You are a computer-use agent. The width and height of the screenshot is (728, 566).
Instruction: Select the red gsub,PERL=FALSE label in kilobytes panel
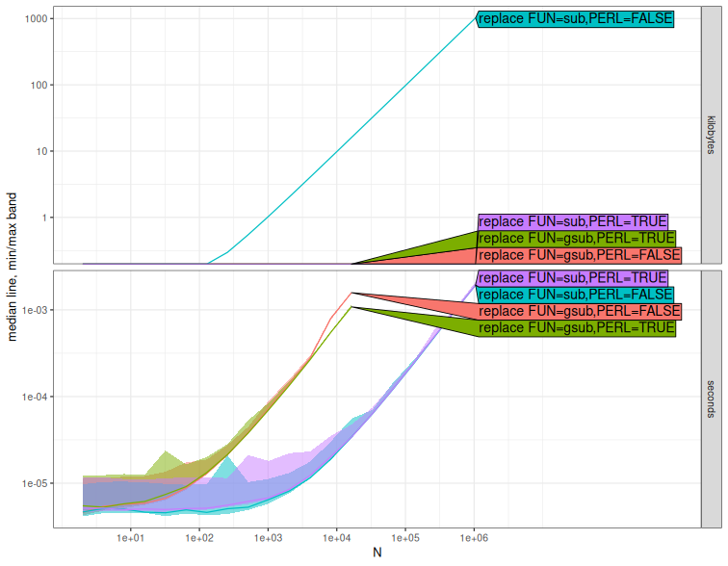(x=579, y=255)
